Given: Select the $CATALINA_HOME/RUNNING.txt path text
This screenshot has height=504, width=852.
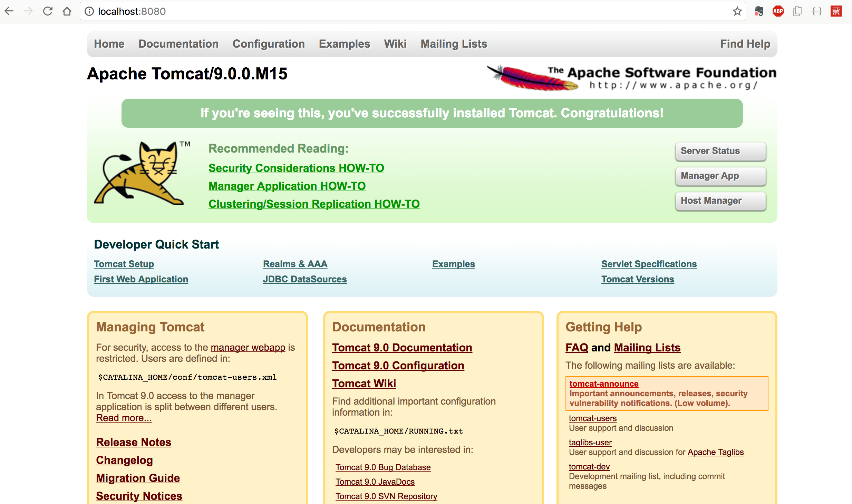Looking at the screenshot, I should click(399, 431).
